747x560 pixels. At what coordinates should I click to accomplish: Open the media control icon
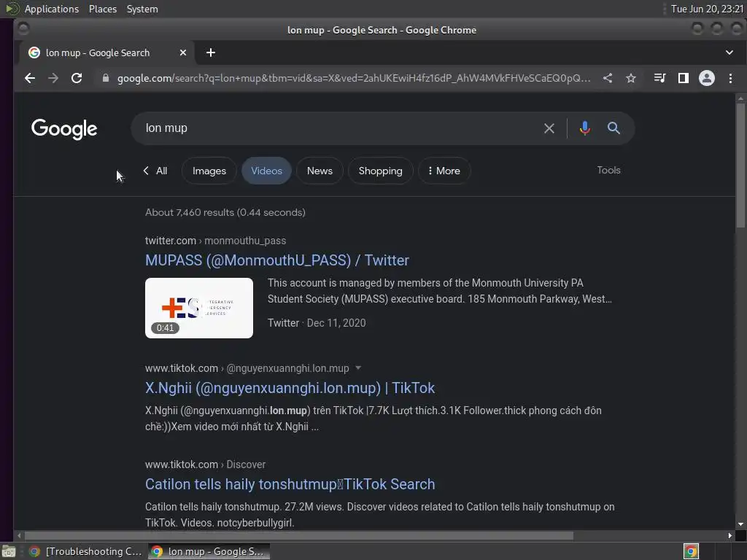(659, 78)
